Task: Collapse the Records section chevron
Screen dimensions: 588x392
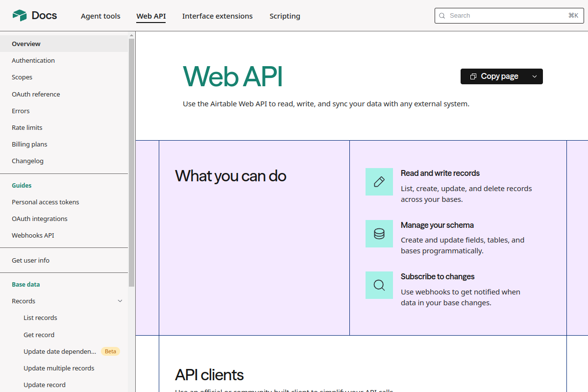Action: pyautogui.click(x=120, y=301)
